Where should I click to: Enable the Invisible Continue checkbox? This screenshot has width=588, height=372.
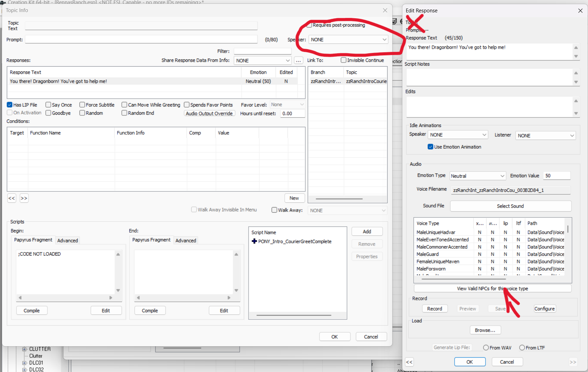[344, 60]
